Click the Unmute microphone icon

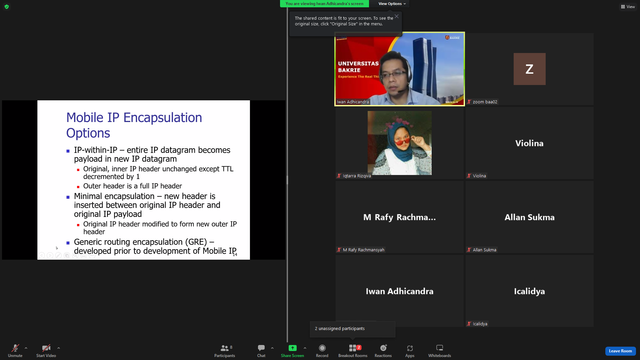pos(15,348)
